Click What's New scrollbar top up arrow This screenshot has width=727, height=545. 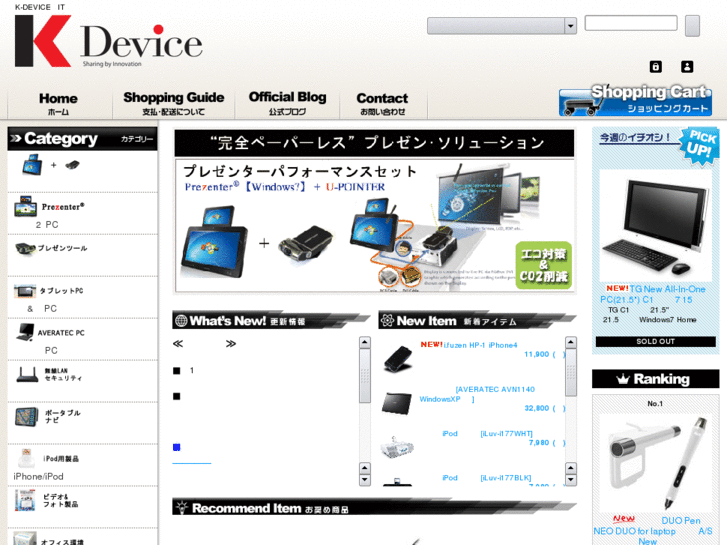click(x=365, y=343)
